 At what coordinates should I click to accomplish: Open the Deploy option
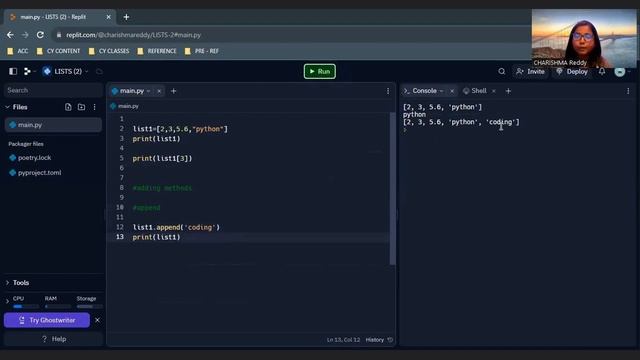[572, 71]
